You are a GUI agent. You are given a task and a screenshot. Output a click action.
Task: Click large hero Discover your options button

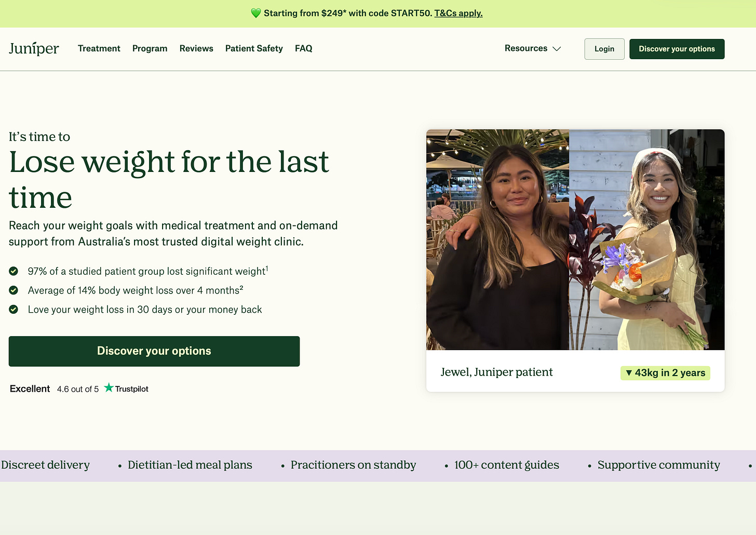coord(154,351)
